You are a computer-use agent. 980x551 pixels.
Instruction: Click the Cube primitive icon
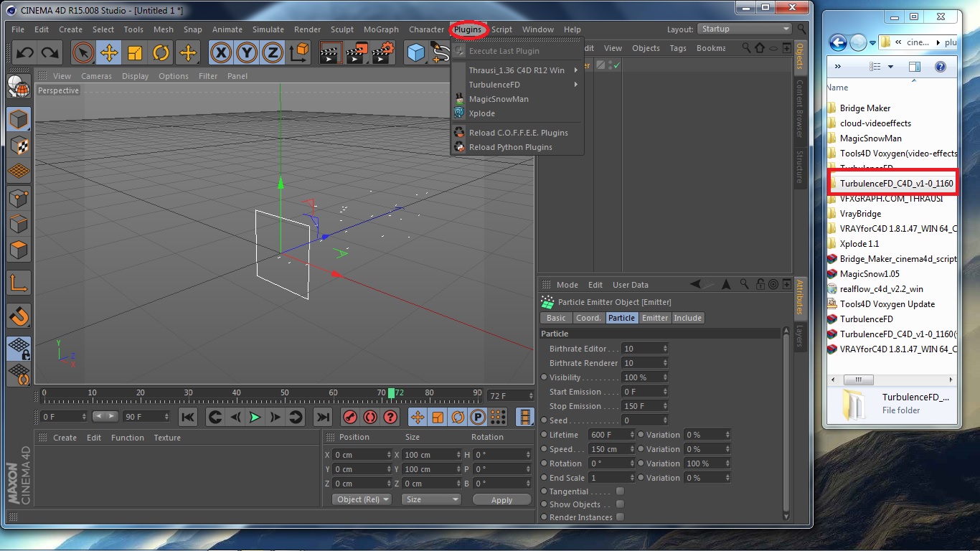416,52
